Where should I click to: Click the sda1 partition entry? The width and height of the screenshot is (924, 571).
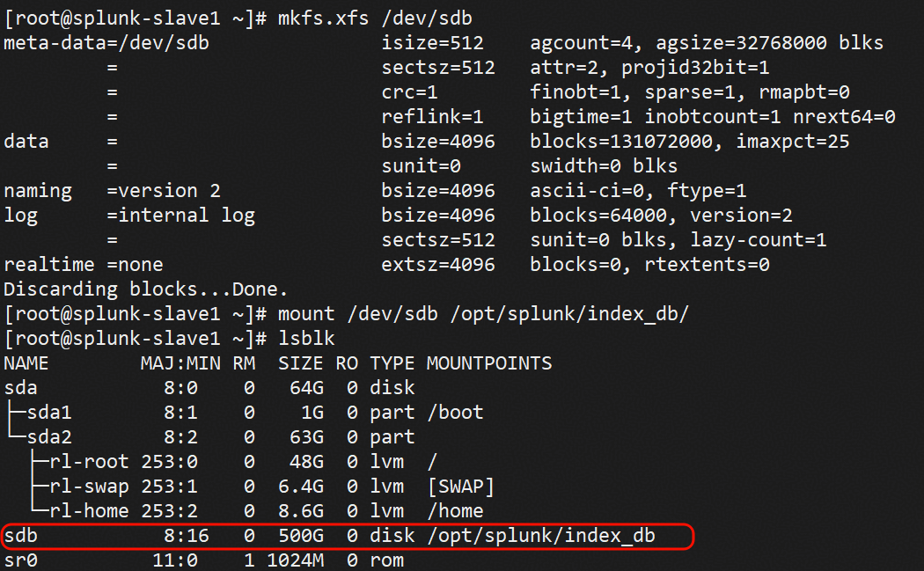point(49,412)
